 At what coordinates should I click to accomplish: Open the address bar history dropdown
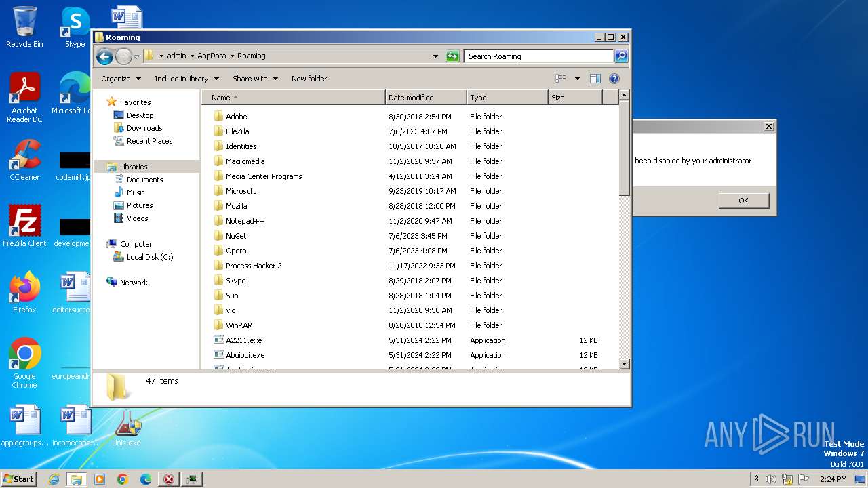[435, 56]
